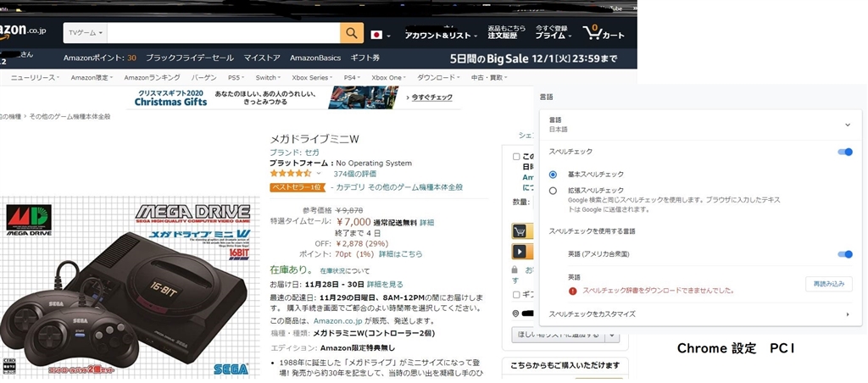The width and height of the screenshot is (868, 383).
Task: Click 詳細はこちら points link
Action: pos(400,254)
